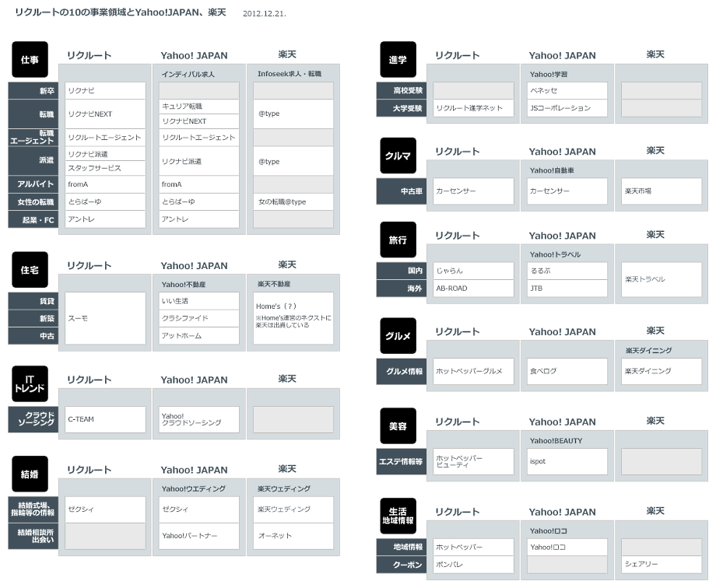Viewport: 716px width, 588px height.
Task: Select the 結婚相談所 出会い row label
Action: pyautogui.click(x=33, y=536)
